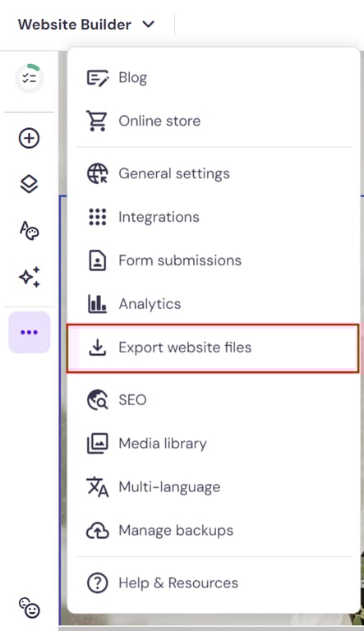Choose Integrations from the menu

pos(159,217)
